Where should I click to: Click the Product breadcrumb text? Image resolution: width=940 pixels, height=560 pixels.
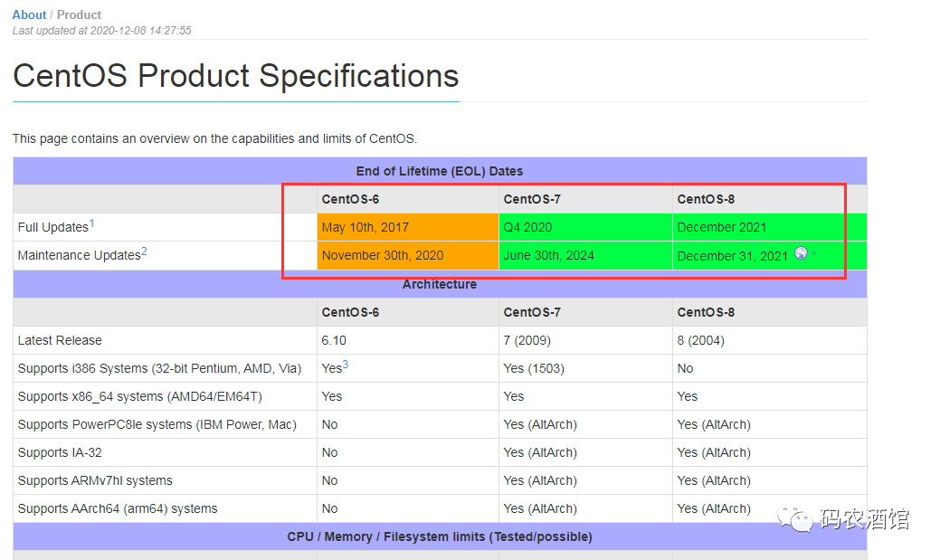point(79,15)
